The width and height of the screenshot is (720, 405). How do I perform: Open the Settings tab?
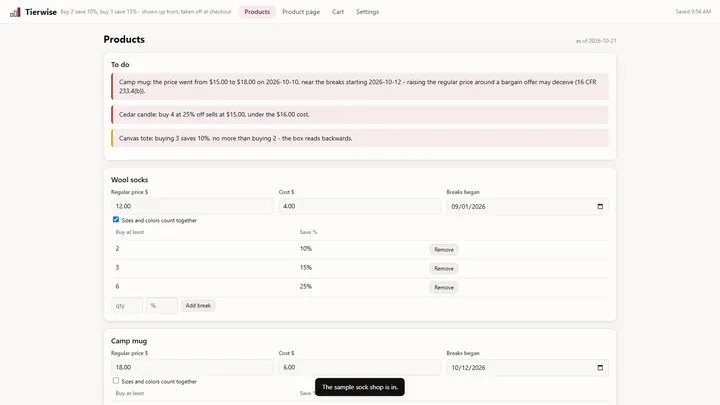[367, 12]
